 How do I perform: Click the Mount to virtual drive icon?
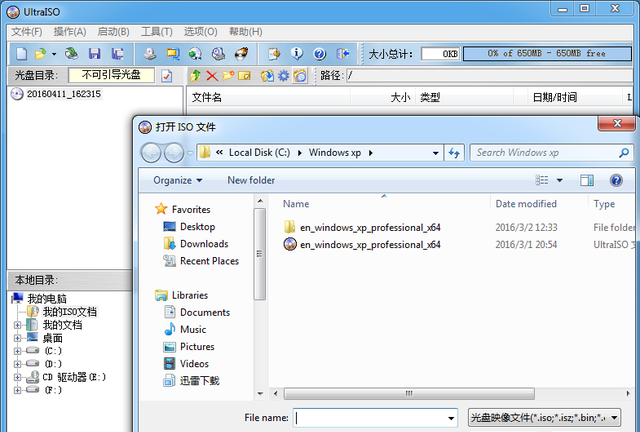coord(218,53)
